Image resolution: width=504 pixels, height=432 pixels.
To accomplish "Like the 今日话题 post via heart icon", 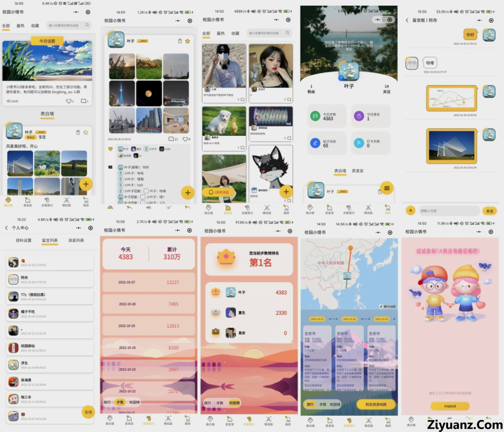I will (x=68, y=101).
